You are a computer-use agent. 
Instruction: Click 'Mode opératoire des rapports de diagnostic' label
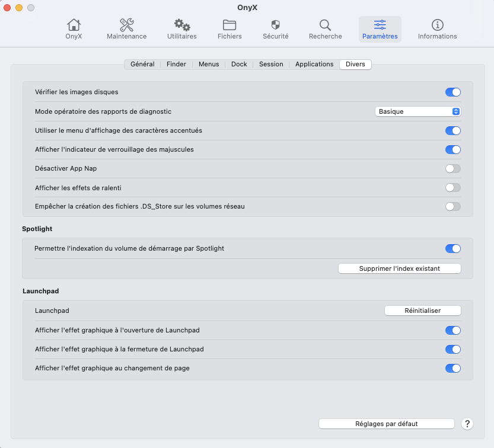click(x=103, y=111)
